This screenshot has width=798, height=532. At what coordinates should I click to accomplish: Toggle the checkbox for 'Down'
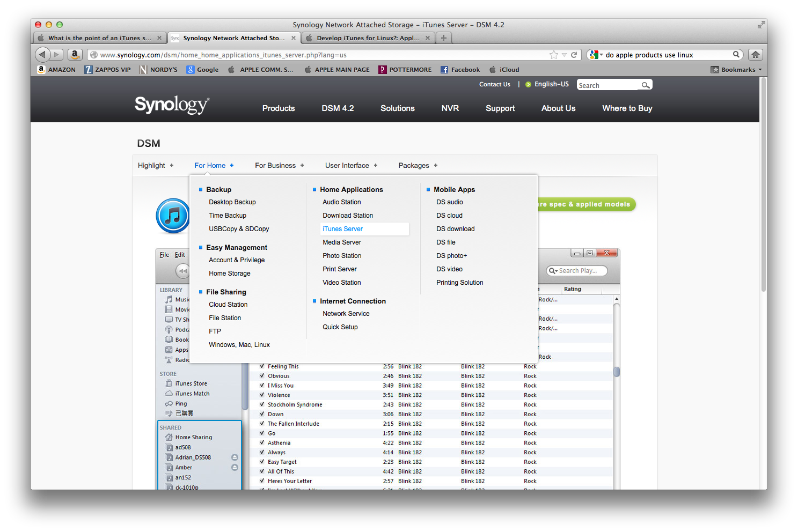click(262, 414)
